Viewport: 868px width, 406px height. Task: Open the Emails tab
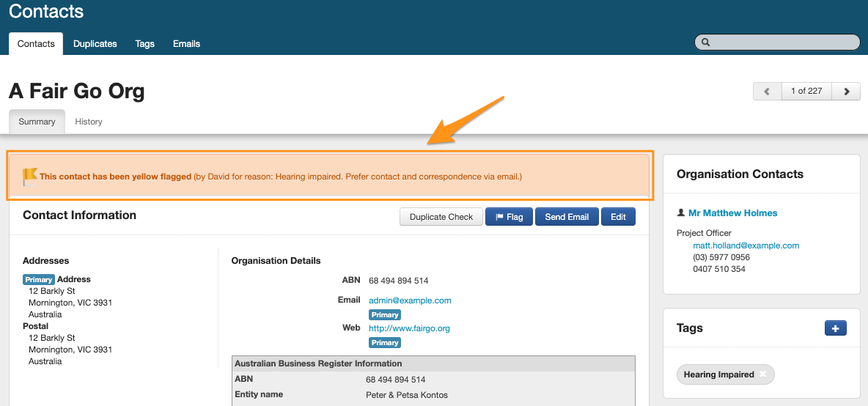pyautogui.click(x=186, y=44)
